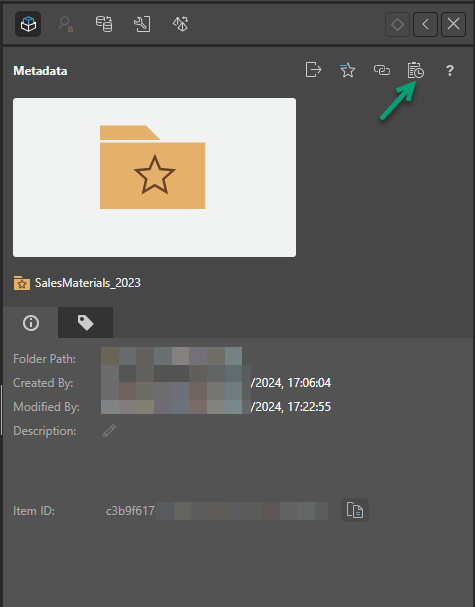Open the lineage arrows panel icon

coord(180,24)
